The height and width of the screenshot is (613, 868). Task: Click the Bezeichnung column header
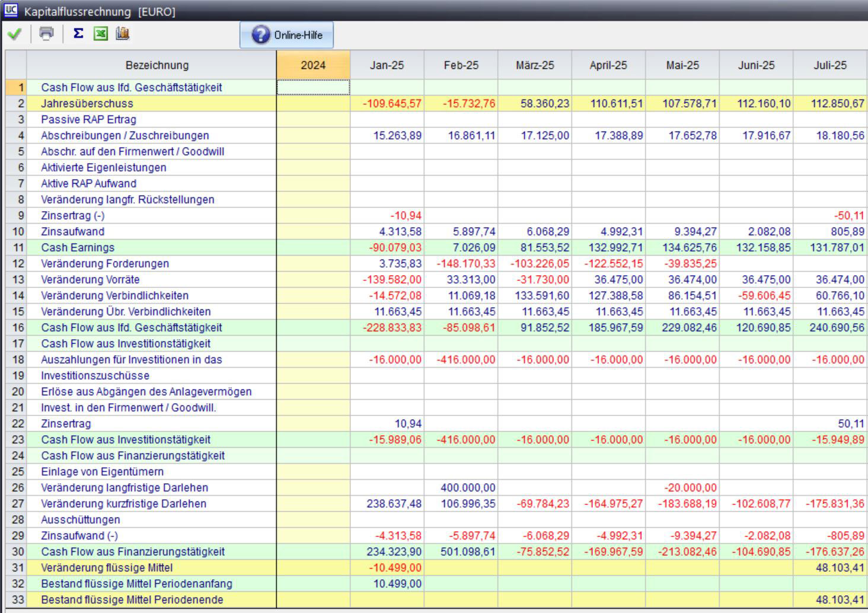[x=157, y=65]
